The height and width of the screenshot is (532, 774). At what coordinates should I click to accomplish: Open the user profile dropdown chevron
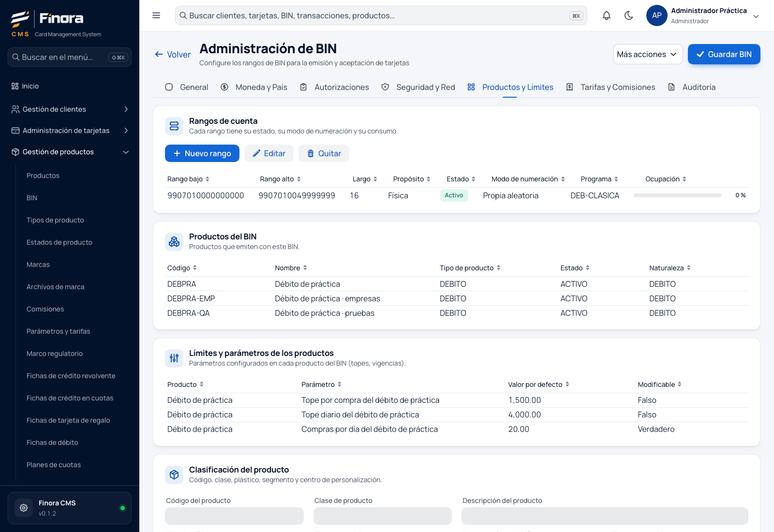click(x=756, y=16)
